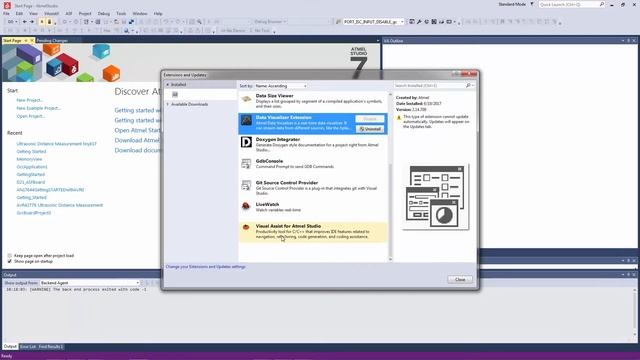Click the Search Installed input field
This screenshot has width=640, height=360.
click(x=429, y=86)
